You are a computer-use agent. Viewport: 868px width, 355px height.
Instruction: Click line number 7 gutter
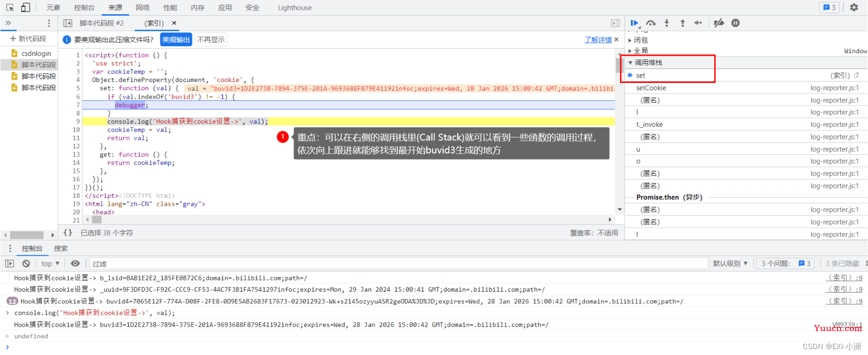(78, 105)
